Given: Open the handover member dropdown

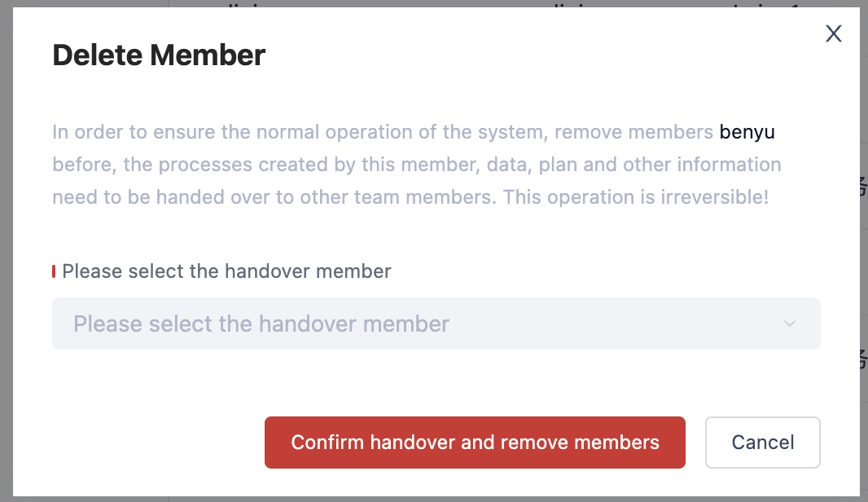Looking at the screenshot, I should (x=436, y=324).
